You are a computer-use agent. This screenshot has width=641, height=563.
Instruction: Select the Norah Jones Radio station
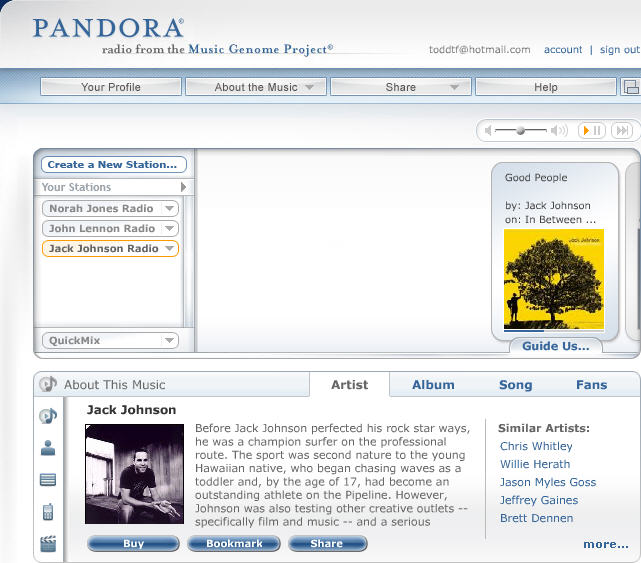pyautogui.click(x=101, y=209)
